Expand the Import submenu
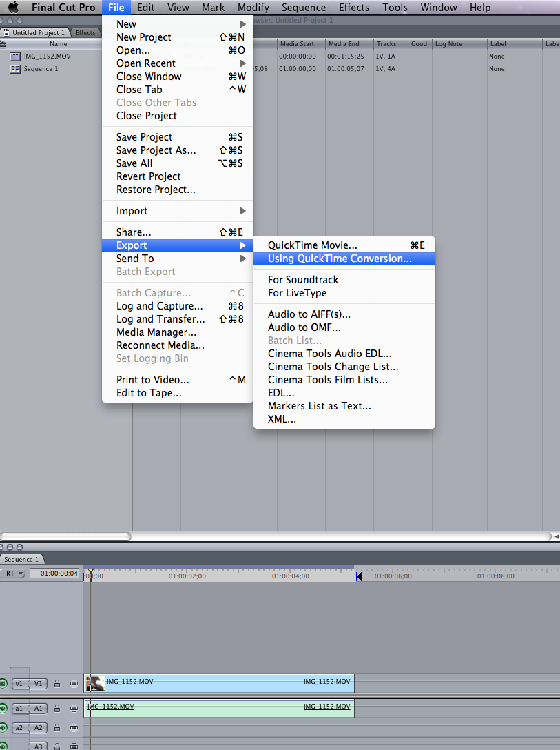Screen dimensions: 560x750 click(x=177, y=211)
